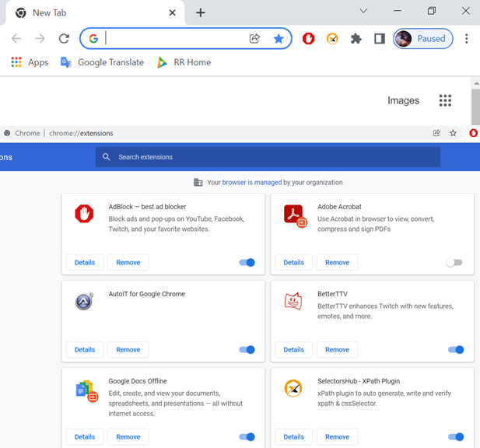Screen dimensions: 480x448
Task: Open the Apps grid bookmark icon
Action: 16,62
